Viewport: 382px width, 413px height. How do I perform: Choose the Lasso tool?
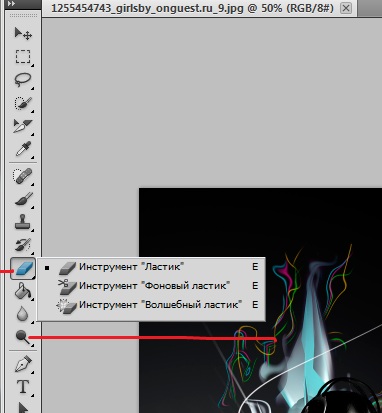[23, 80]
